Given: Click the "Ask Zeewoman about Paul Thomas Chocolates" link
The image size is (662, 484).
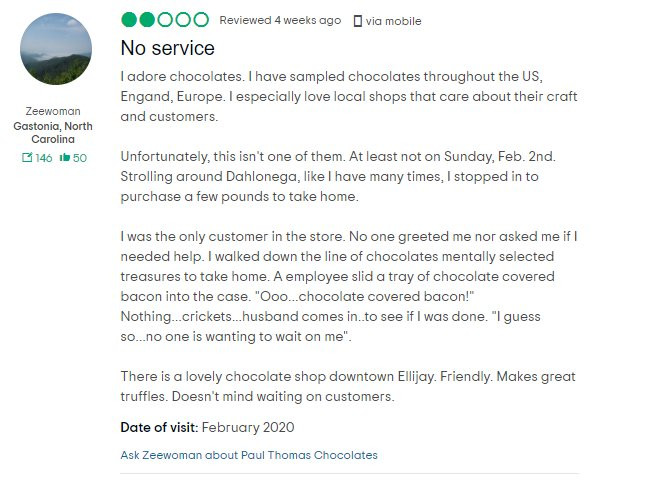Looking at the screenshot, I should pos(249,455).
